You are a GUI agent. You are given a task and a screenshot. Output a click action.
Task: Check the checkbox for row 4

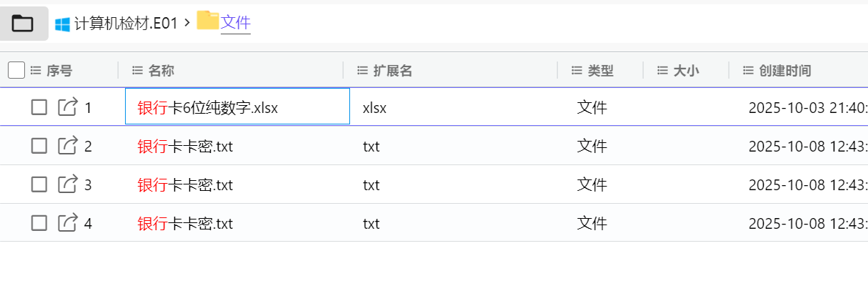[x=39, y=223]
